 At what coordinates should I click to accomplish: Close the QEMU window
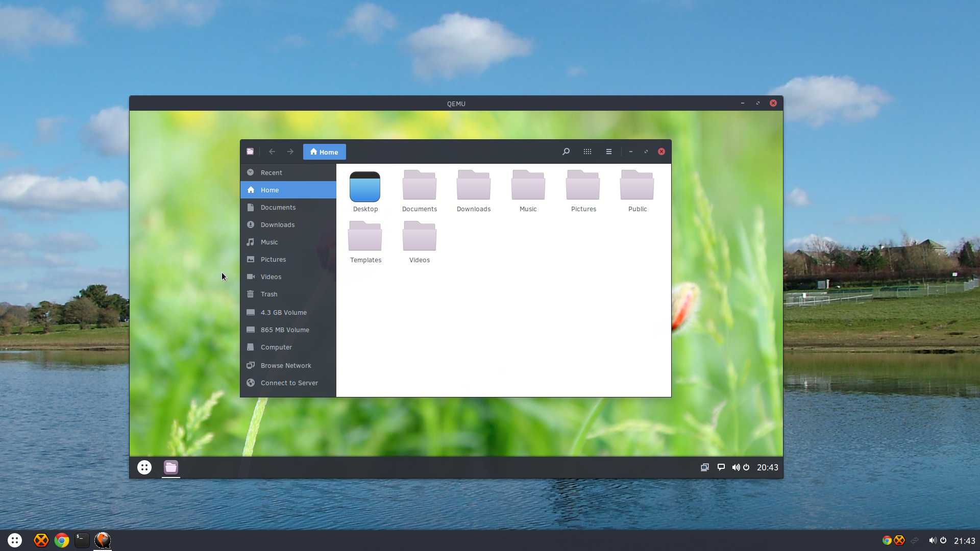[773, 103]
